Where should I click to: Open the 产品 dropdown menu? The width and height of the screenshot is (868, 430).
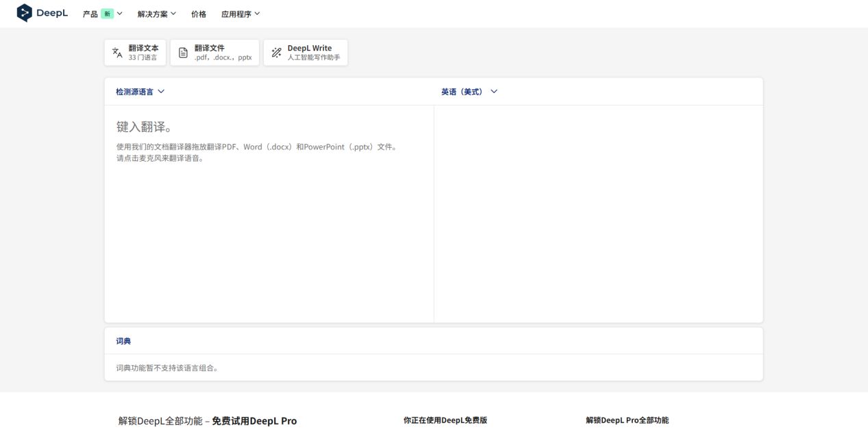[103, 14]
